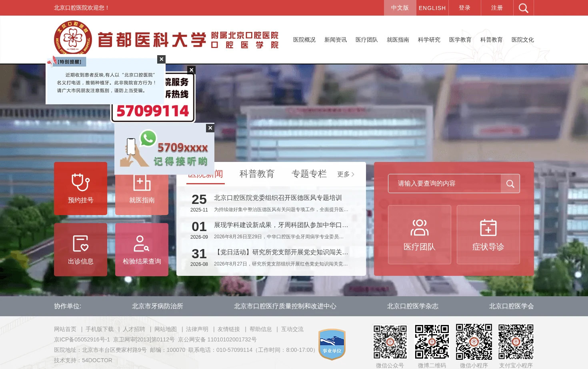Click the 请输入要查询的内容 search field
Screen dimensions: 588x369
point(444,184)
